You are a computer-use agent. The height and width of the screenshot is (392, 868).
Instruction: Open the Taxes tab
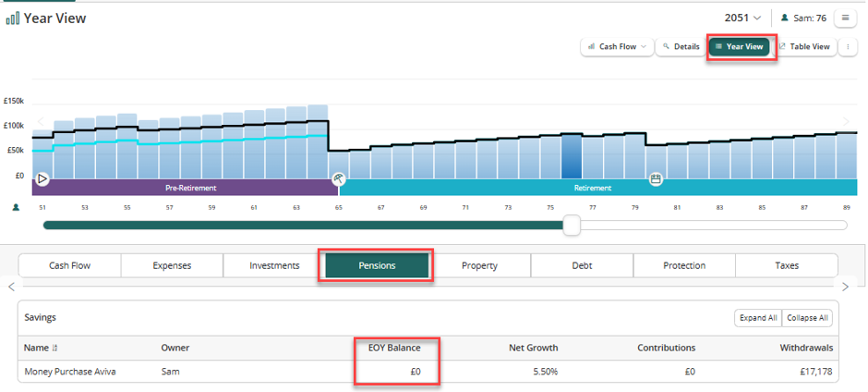tap(787, 265)
